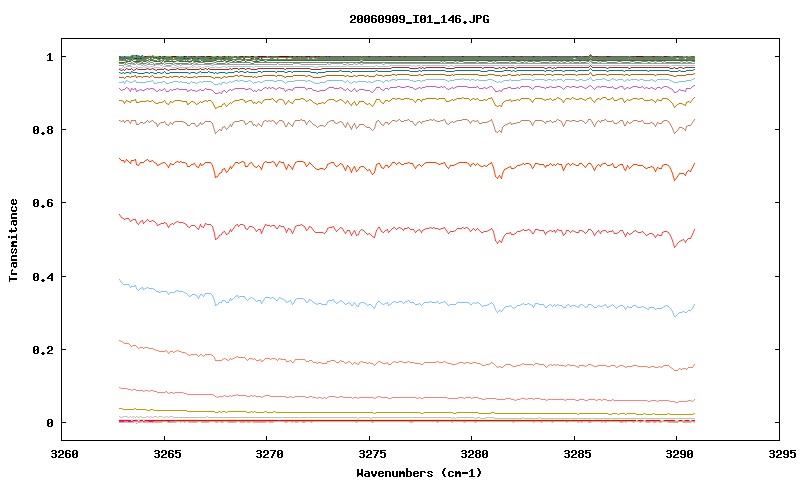The width and height of the screenshot is (800, 480).
Task: Click the x-axis tick label 3295
Action: pyautogui.click(x=782, y=453)
